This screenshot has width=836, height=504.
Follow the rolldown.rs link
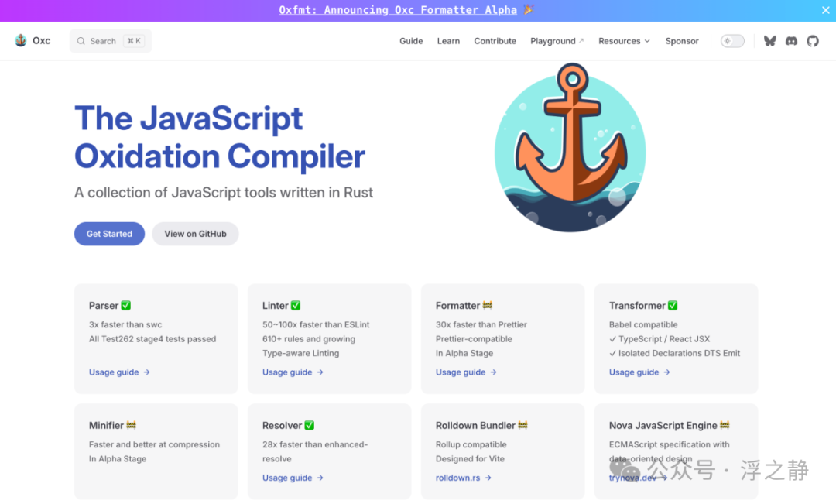(x=464, y=478)
